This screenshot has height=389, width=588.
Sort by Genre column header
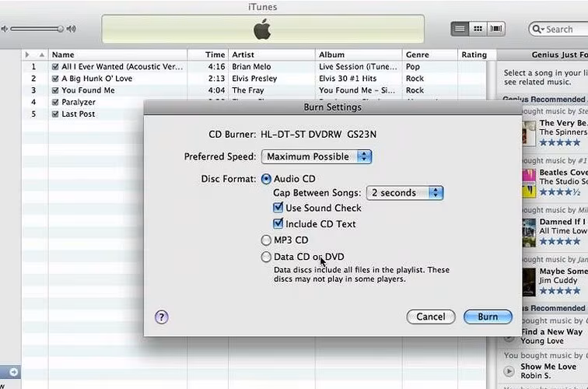430,54
